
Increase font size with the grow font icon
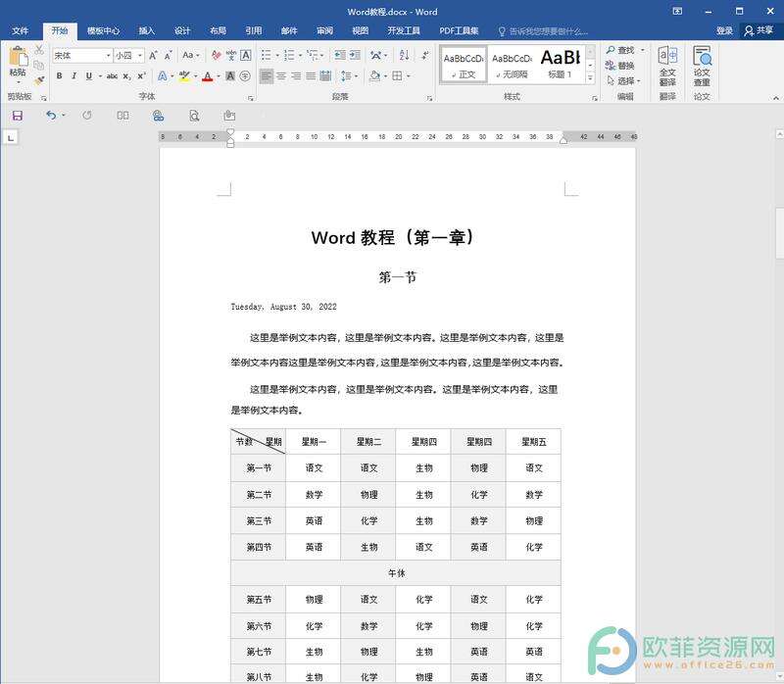click(x=154, y=56)
